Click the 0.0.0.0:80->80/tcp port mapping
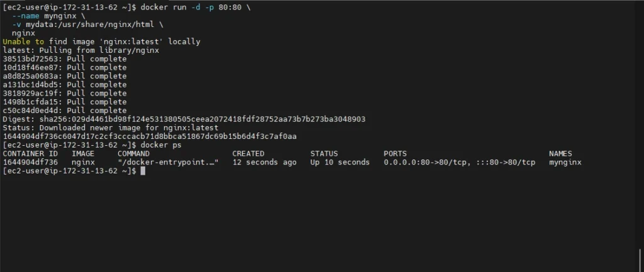 pyautogui.click(x=427, y=162)
